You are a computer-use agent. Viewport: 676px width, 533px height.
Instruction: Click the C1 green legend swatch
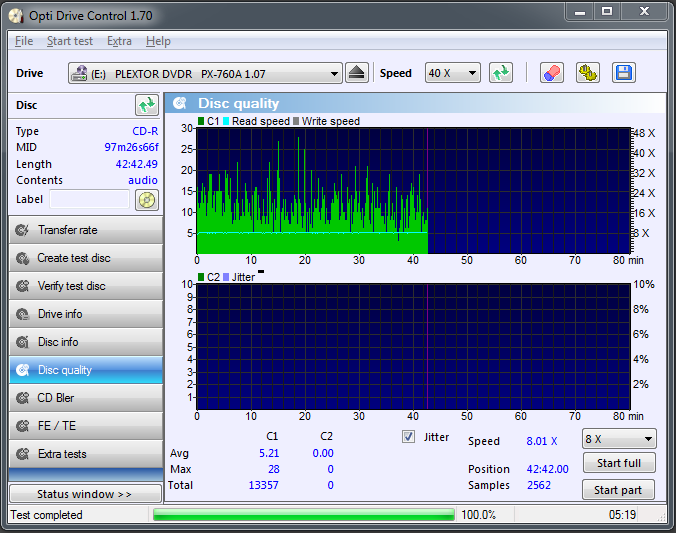coord(201,121)
